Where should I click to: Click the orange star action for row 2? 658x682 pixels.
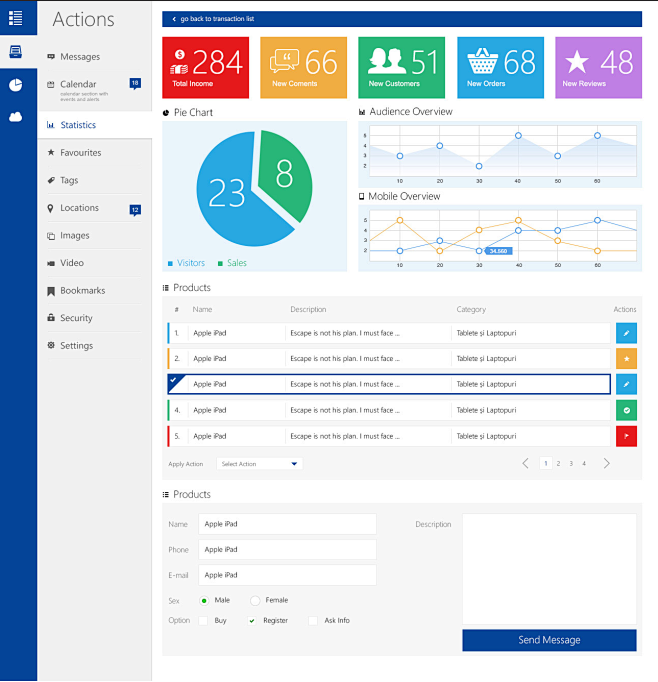(626, 359)
